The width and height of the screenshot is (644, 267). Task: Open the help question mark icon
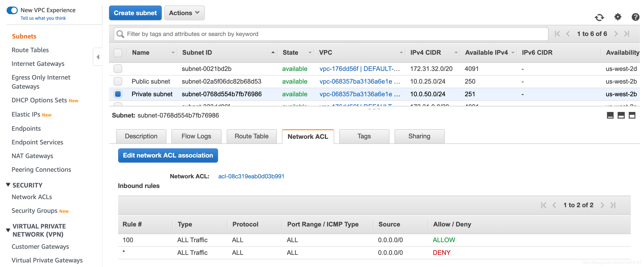tap(635, 17)
